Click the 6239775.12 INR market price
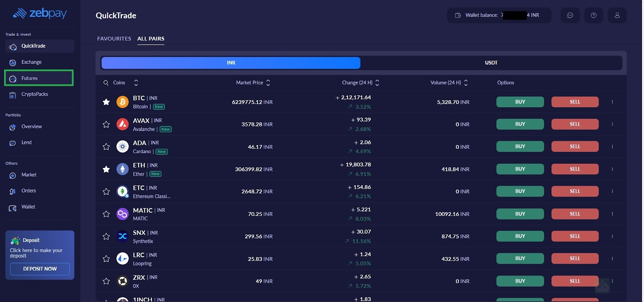The height and width of the screenshot is (302, 644). tap(252, 102)
